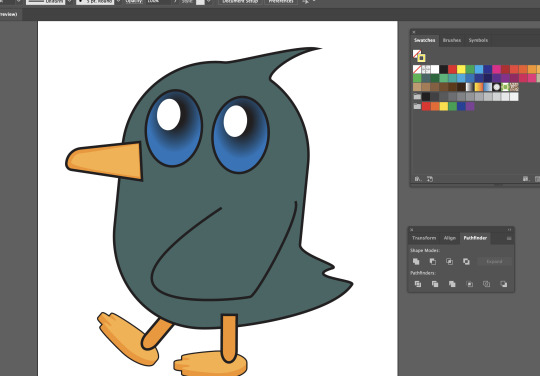Select the Pathfinder tab
The image size is (540, 376).
point(475,238)
